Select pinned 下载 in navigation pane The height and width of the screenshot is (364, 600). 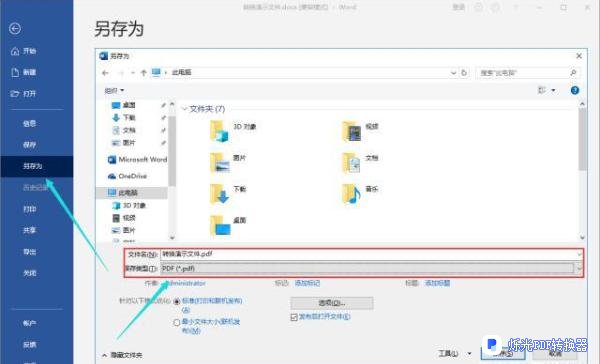[x=129, y=118]
